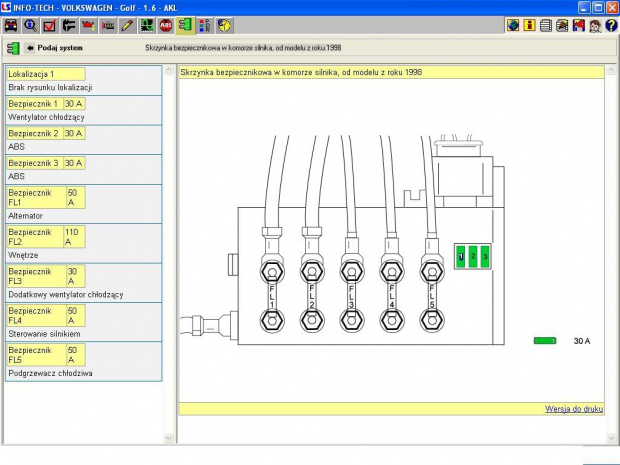The height and width of the screenshot is (465, 620).
Task: Select the pencil notes icon
Action: pyautogui.click(x=127, y=26)
